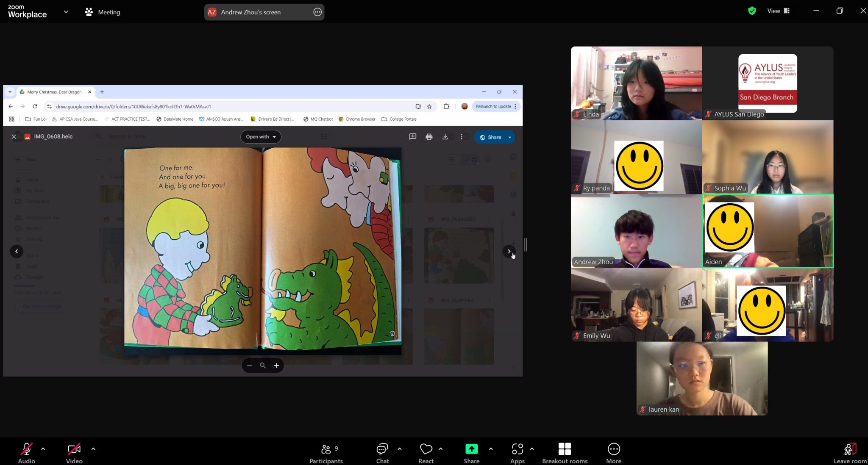Screen dimensions: 868x465
Task: Open the Zoom Apps panel
Action: [x=517, y=452]
